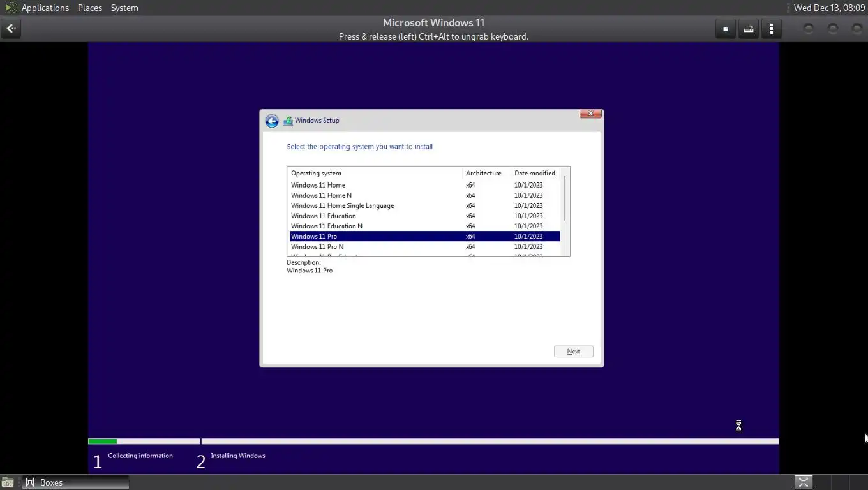Select Windows 11 Home
Image resolution: width=868 pixels, height=490 pixels.
pos(425,185)
